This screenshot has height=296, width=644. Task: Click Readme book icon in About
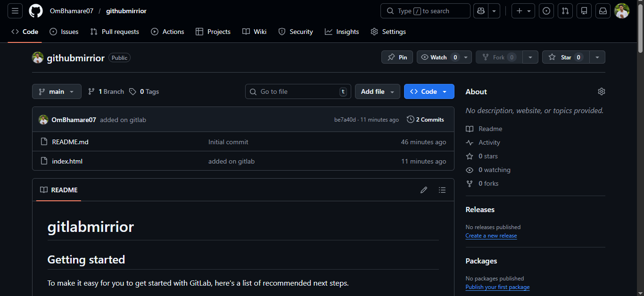(x=470, y=129)
